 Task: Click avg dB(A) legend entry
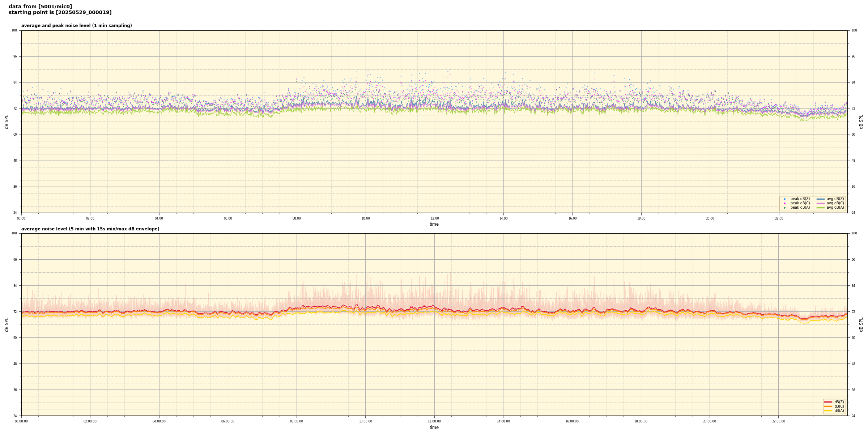click(x=835, y=208)
